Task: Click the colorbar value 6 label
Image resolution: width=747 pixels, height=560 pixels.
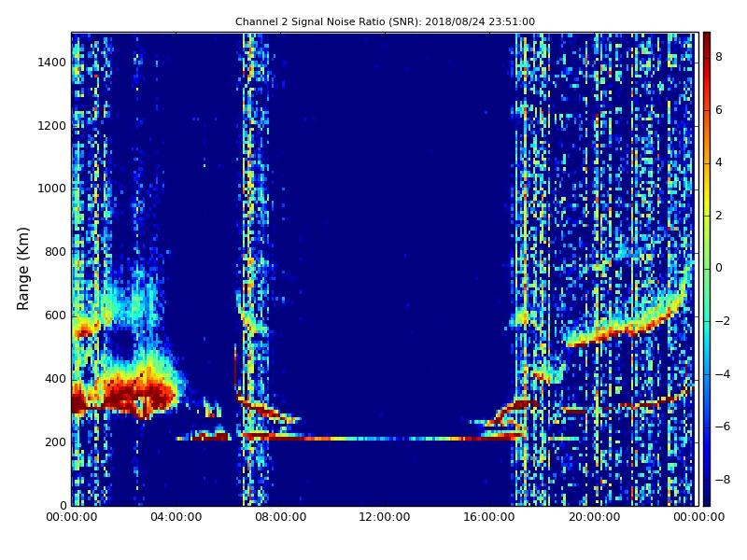Action: [719, 110]
